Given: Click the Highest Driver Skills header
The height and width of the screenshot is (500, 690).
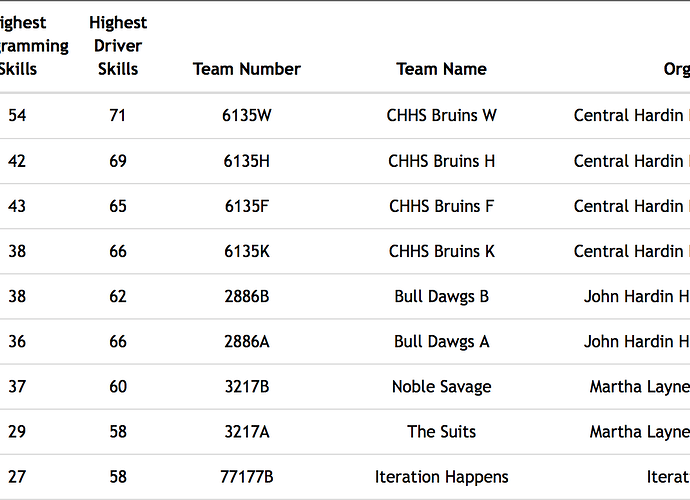Looking at the screenshot, I should tap(118, 46).
